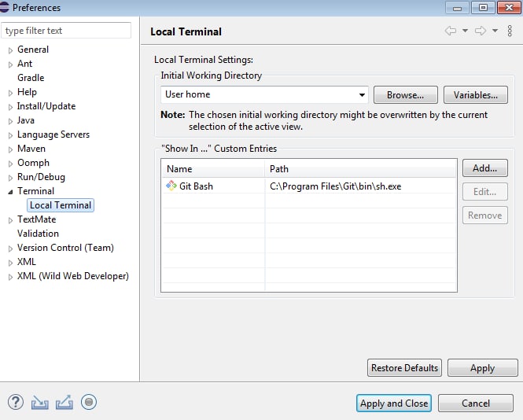Maximize the Preferences window
This screenshot has width=523, height=420.
(x=483, y=7)
